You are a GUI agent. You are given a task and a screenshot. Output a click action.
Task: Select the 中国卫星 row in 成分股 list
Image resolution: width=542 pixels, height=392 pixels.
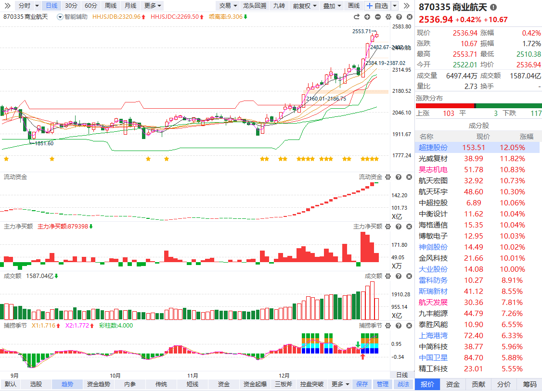tap(433, 358)
